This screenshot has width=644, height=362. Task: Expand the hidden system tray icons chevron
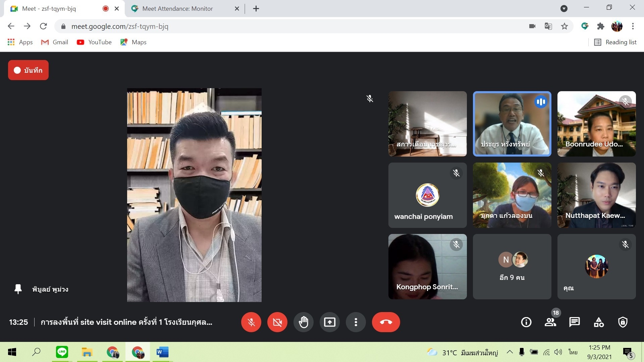[x=509, y=352]
